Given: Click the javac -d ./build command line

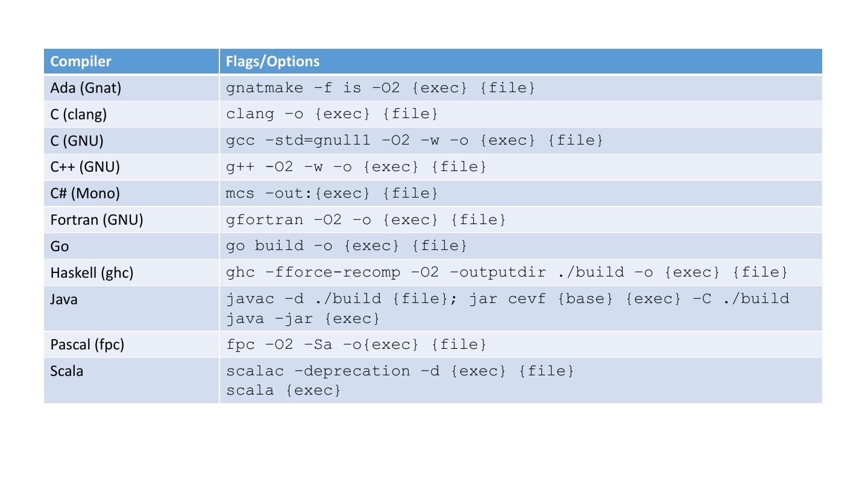Looking at the screenshot, I should pyautogui.click(x=508, y=299).
